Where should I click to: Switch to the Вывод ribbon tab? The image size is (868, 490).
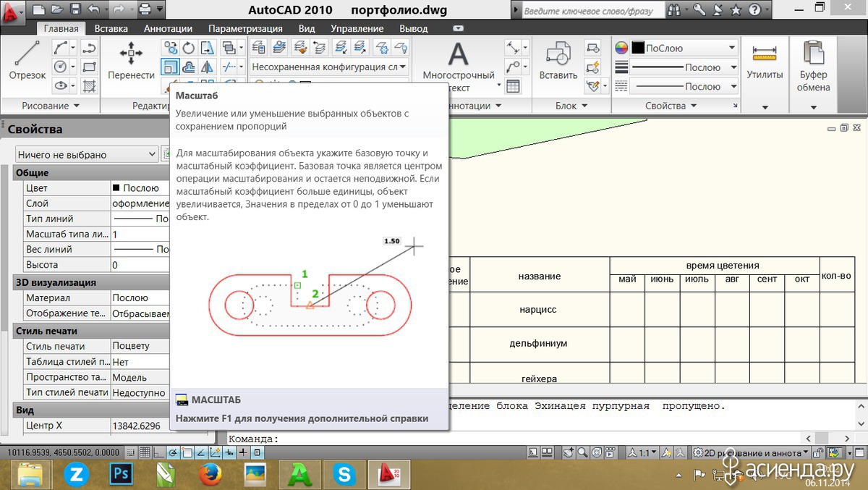point(414,28)
